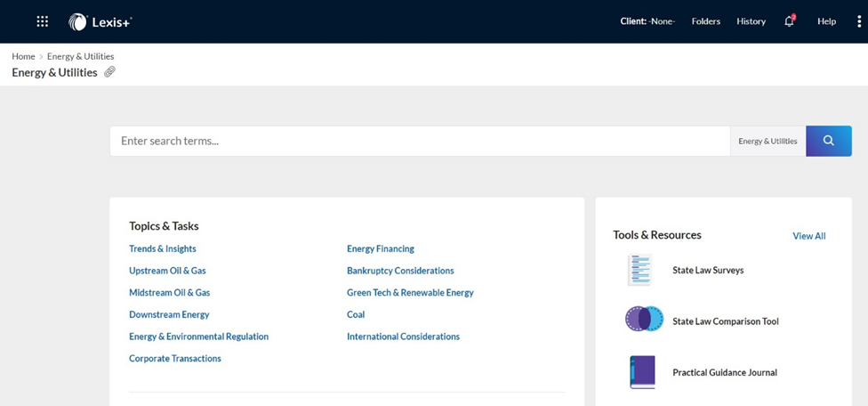Click View All in Tools & Resources
This screenshot has height=406, width=868.
click(808, 236)
